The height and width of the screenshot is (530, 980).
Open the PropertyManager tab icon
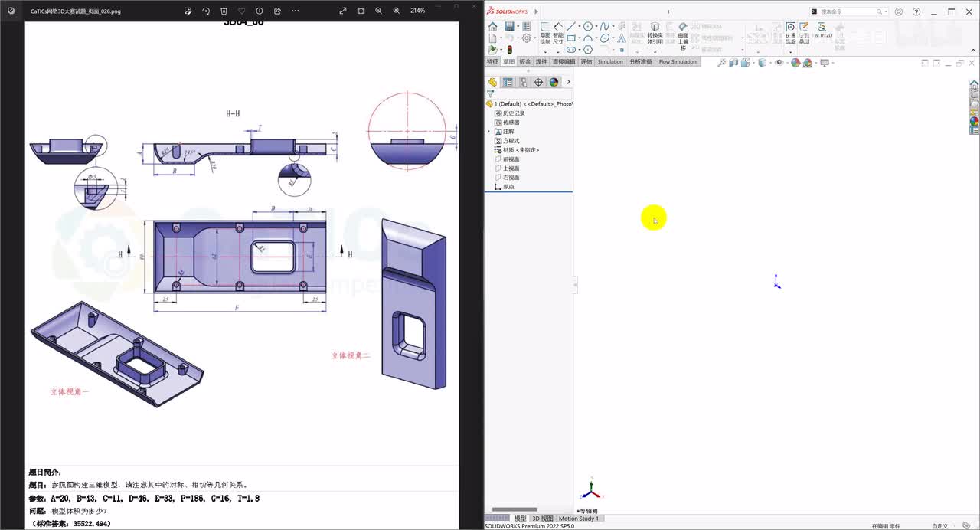click(508, 82)
